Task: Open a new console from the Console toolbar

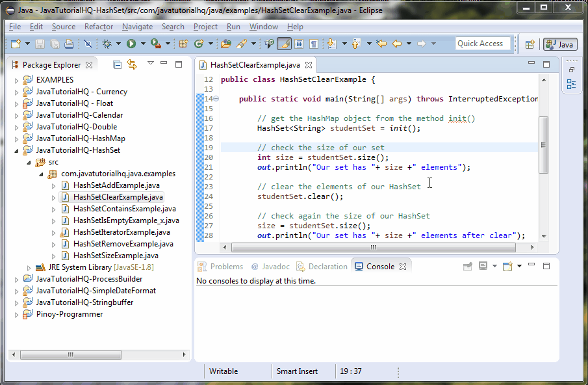Action: [x=507, y=265]
